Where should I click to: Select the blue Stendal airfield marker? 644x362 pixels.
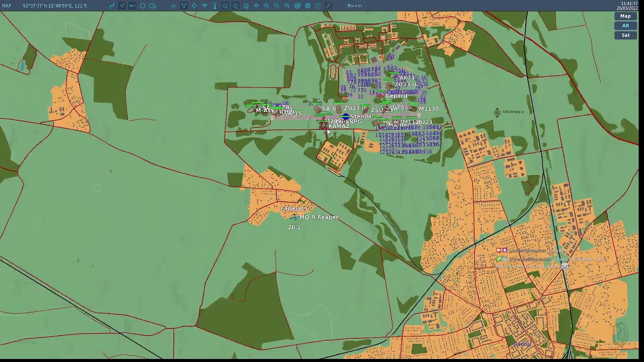coord(346,117)
